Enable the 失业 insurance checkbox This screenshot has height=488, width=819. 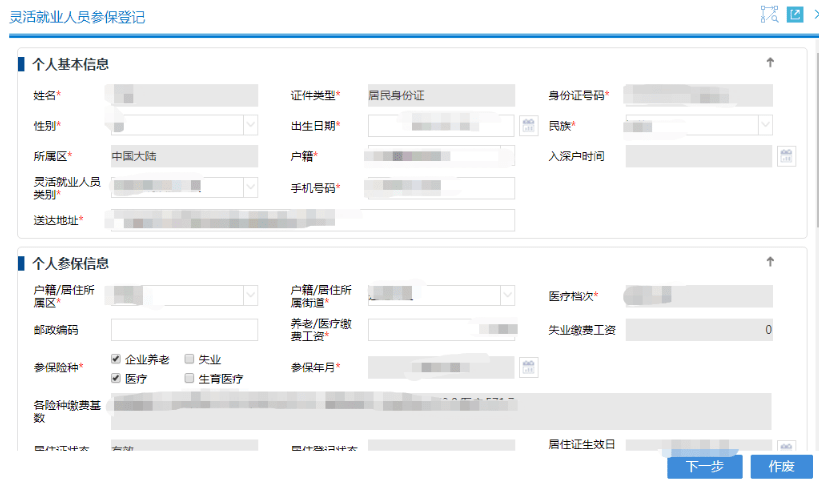coord(189,359)
